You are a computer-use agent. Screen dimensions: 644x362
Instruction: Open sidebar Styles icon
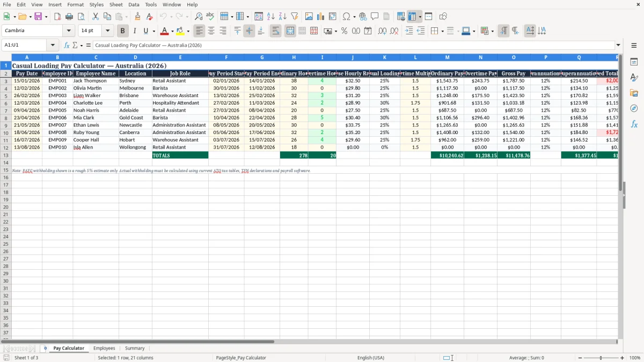[634, 77]
